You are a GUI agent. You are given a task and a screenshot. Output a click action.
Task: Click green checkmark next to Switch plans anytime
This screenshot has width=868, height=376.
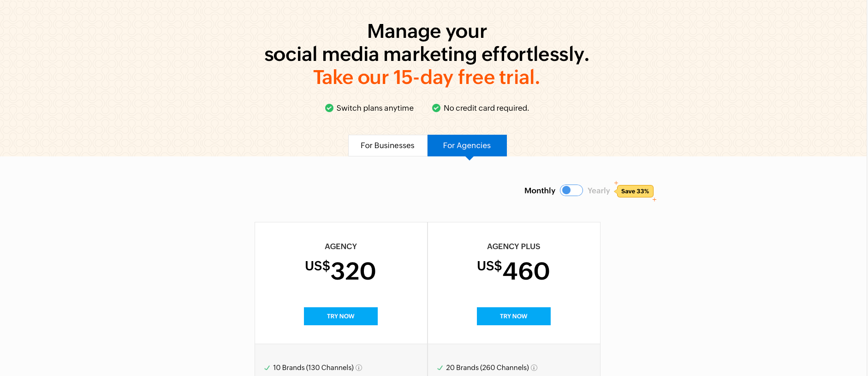tap(329, 108)
